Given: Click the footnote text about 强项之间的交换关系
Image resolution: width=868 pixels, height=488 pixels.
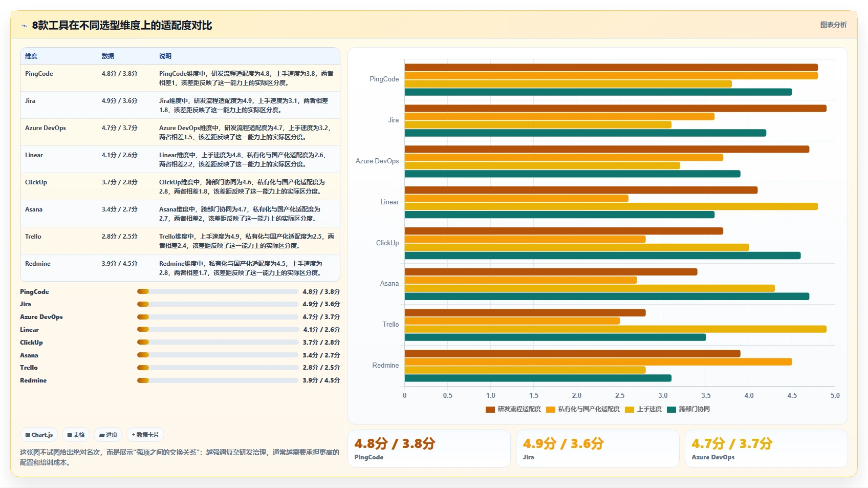Looking at the screenshot, I should [180, 457].
